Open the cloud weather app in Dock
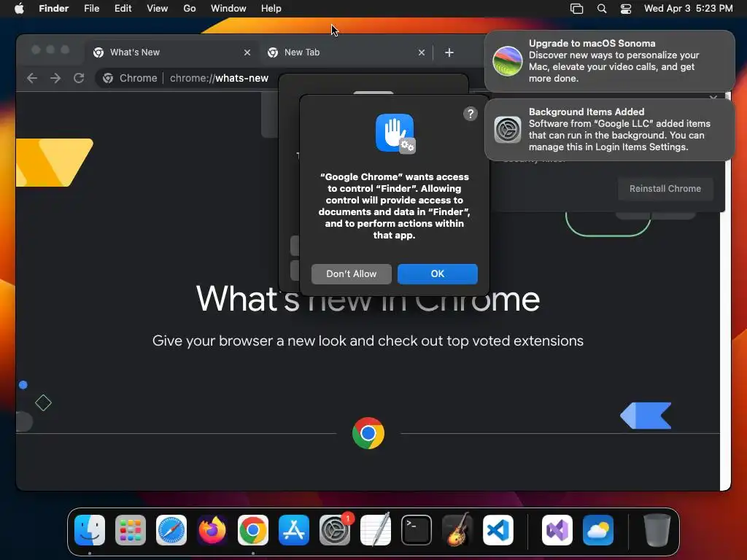The image size is (747, 560). tap(598, 530)
